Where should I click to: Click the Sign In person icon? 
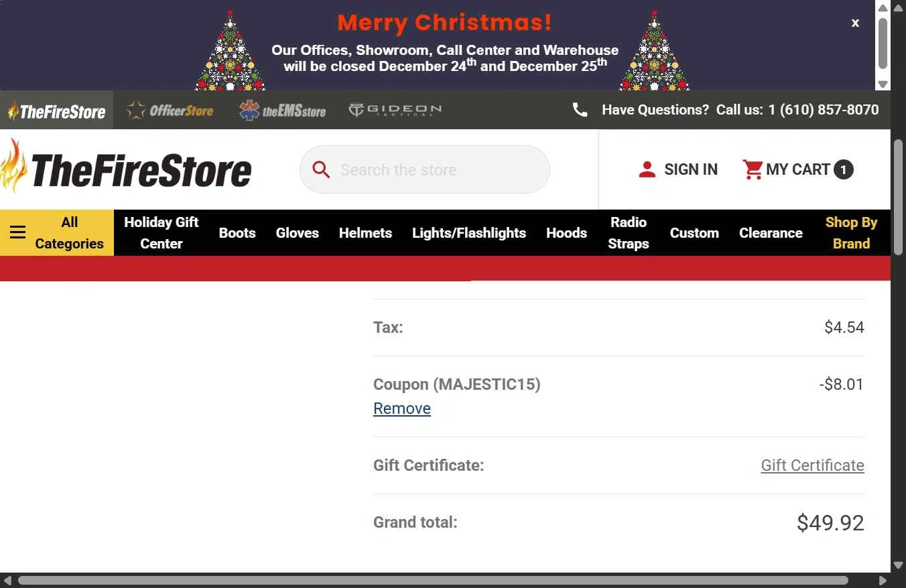click(647, 169)
